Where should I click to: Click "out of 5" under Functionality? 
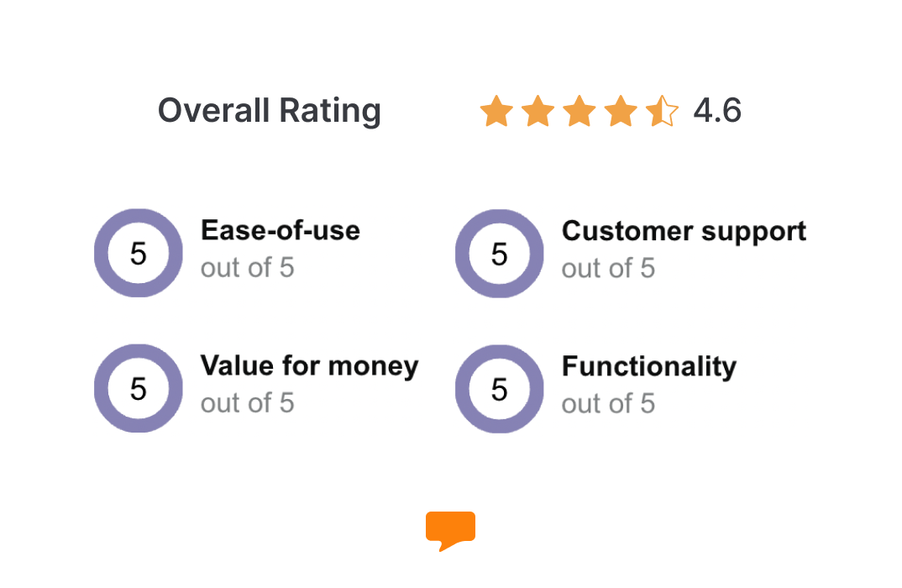tap(608, 404)
